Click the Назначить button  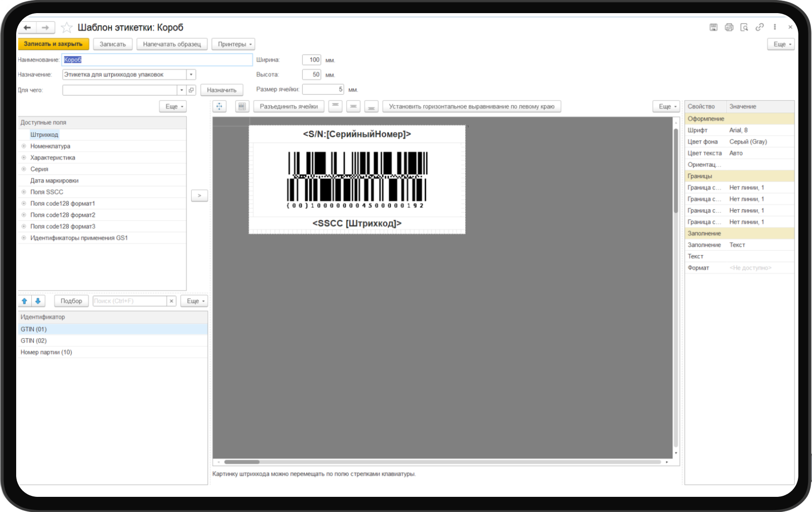click(222, 90)
